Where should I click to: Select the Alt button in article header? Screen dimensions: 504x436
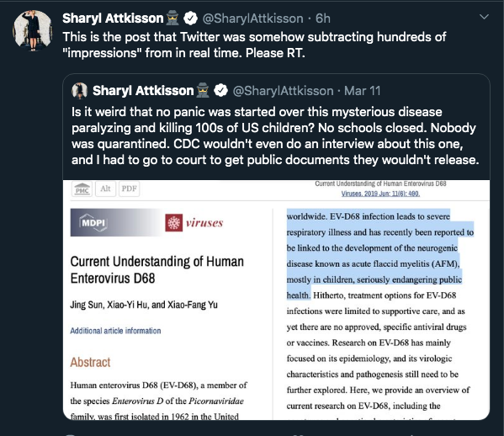[105, 189]
